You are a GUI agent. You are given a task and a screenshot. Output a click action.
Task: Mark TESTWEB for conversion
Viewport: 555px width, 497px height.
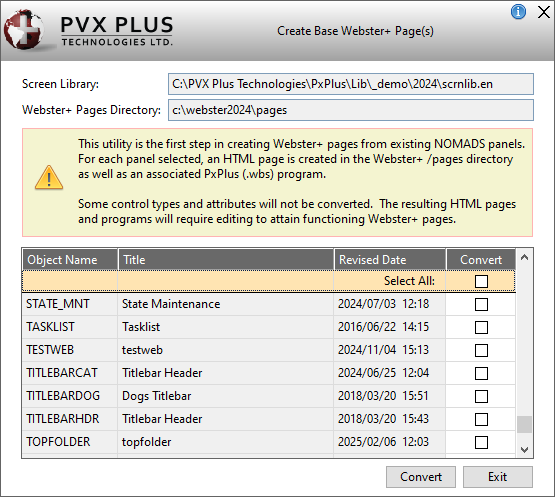tap(481, 350)
